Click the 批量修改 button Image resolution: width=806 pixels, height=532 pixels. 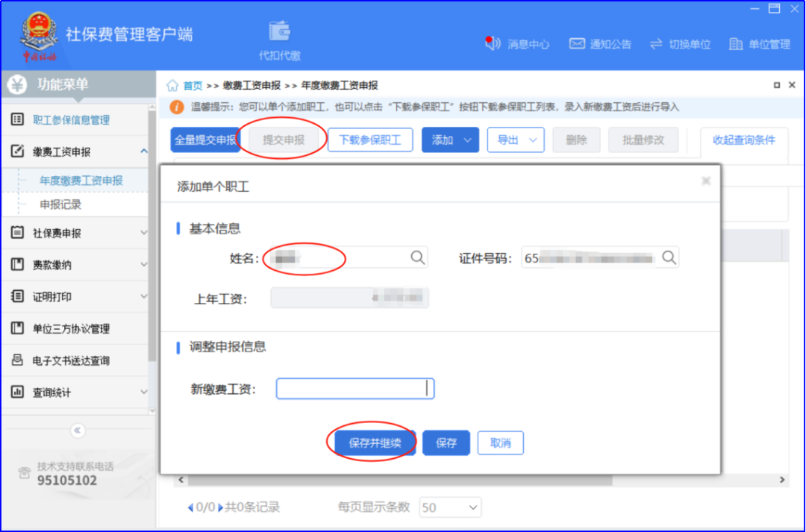coord(643,140)
